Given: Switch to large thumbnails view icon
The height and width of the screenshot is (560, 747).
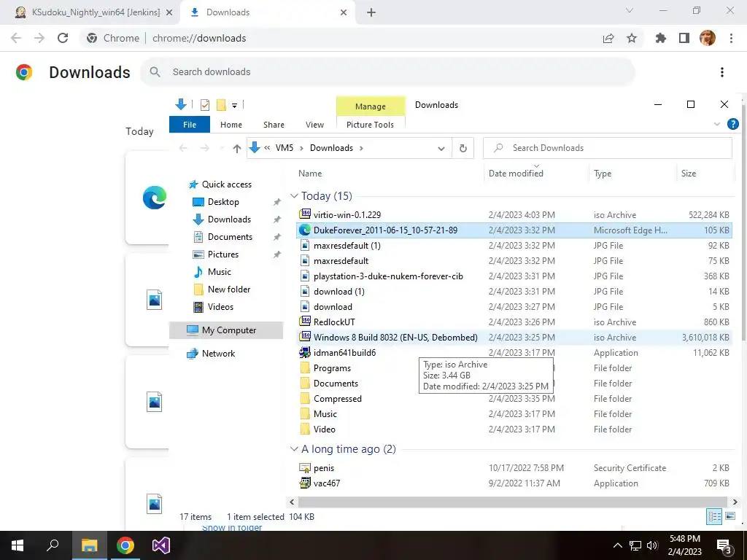Looking at the screenshot, I should 729,516.
